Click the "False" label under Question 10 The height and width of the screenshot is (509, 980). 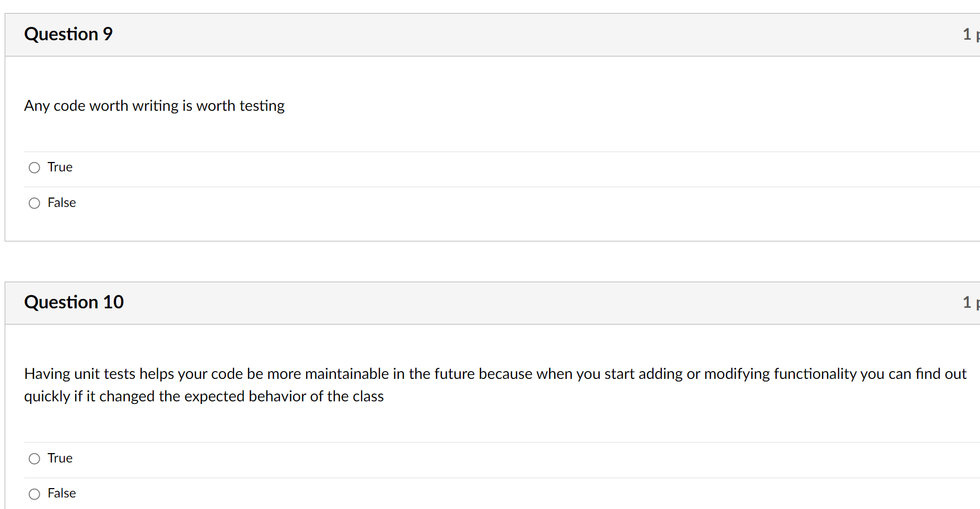coord(62,493)
